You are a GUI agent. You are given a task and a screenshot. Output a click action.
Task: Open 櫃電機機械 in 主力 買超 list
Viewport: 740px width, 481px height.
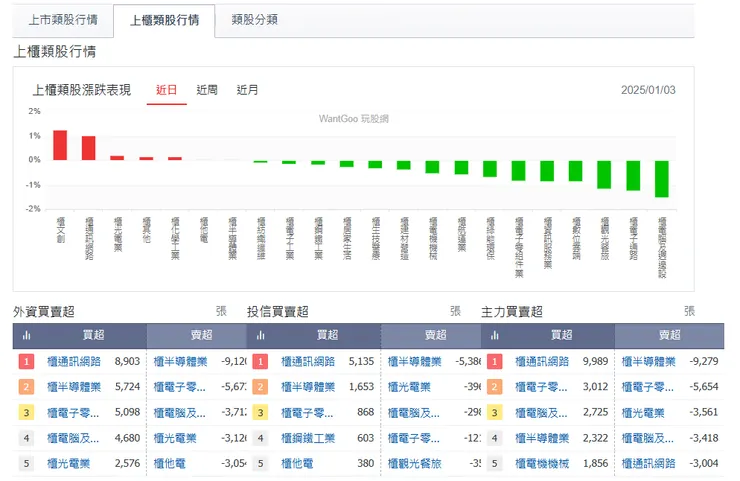click(542, 464)
